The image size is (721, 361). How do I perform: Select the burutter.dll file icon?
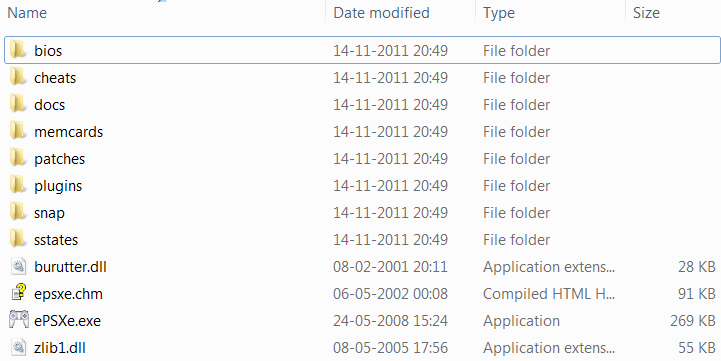tap(19, 266)
